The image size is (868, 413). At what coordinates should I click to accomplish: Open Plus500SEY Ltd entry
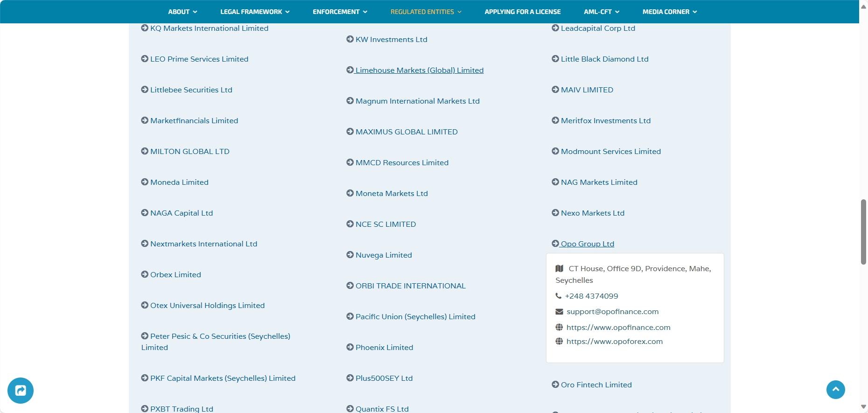click(384, 378)
